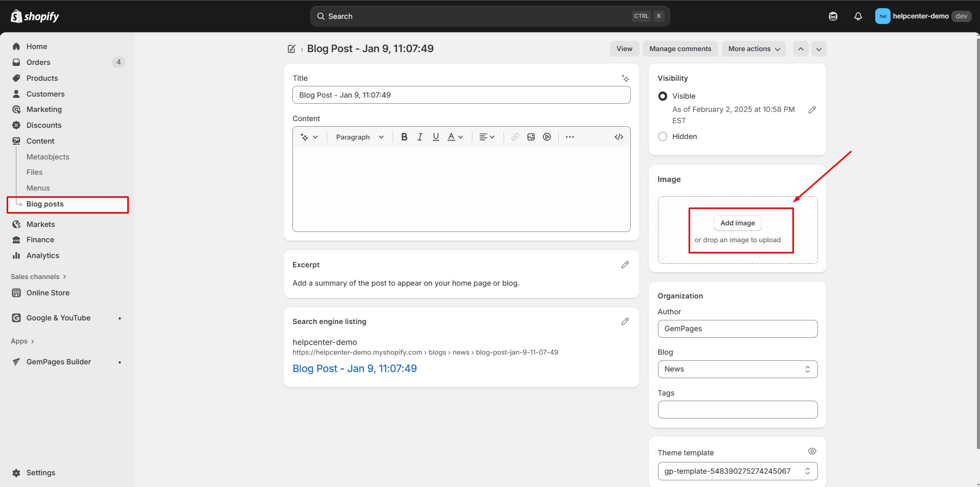The height and width of the screenshot is (487, 980).
Task: Open Blog posts in sidebar
Action: pyautogui.click(x=45, y=204)
